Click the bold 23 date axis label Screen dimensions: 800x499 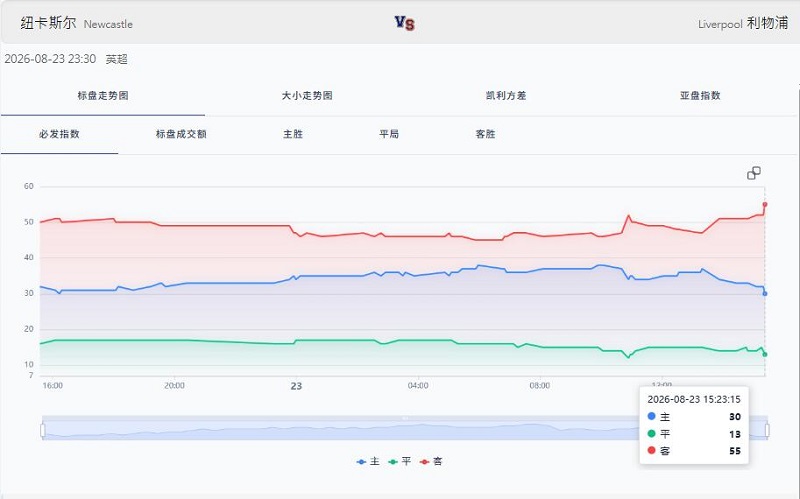[296, 386]
